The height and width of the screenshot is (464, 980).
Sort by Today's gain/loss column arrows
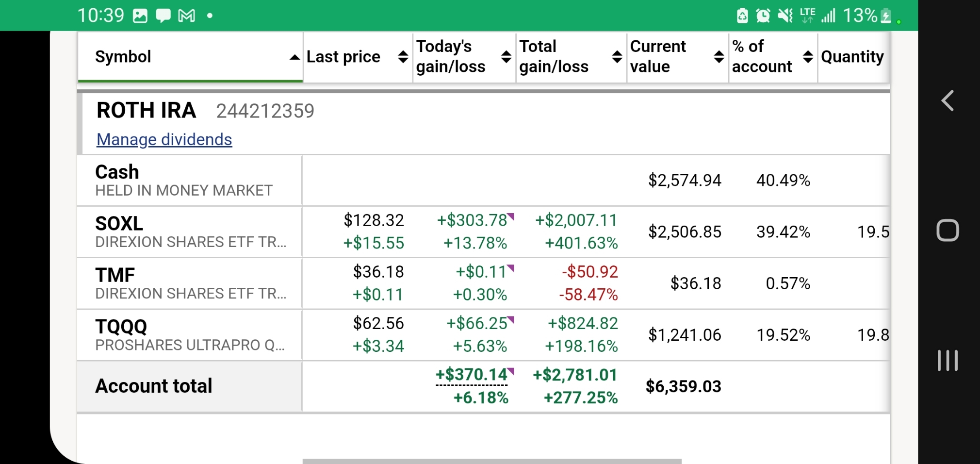point(506,57)
